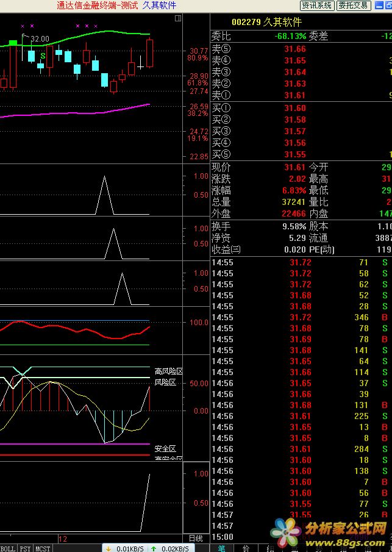Select the 价 price distribution tab

[246, 548]
